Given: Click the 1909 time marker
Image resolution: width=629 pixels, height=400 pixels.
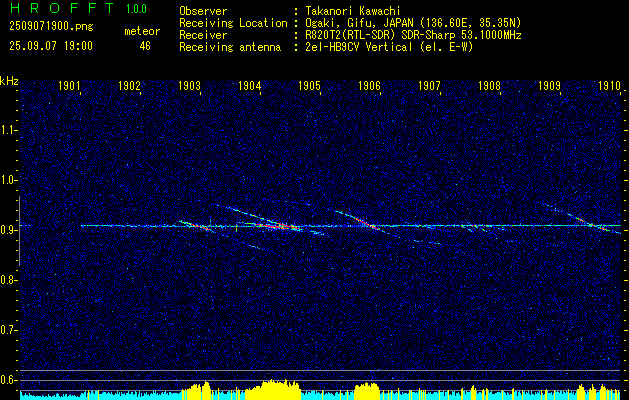Looking at the screenshot, I should pos(549,85).
